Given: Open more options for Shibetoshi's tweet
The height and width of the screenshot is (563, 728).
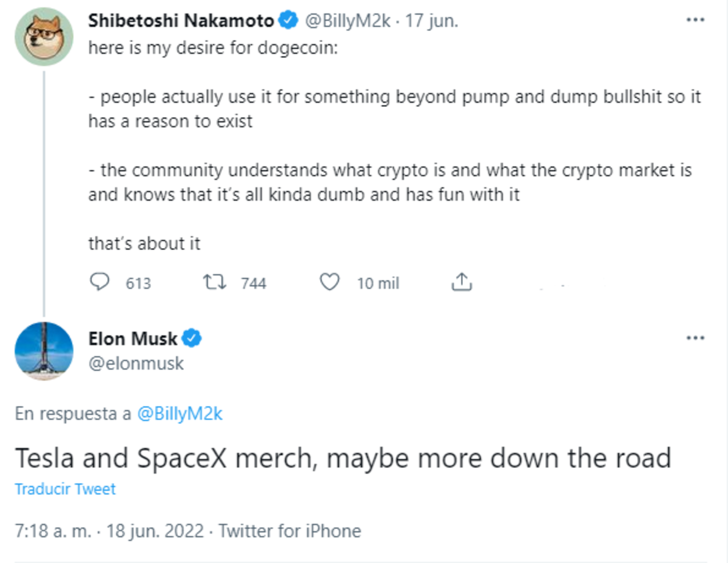Looking at the screenshot, I should click(x=695, y=20).
